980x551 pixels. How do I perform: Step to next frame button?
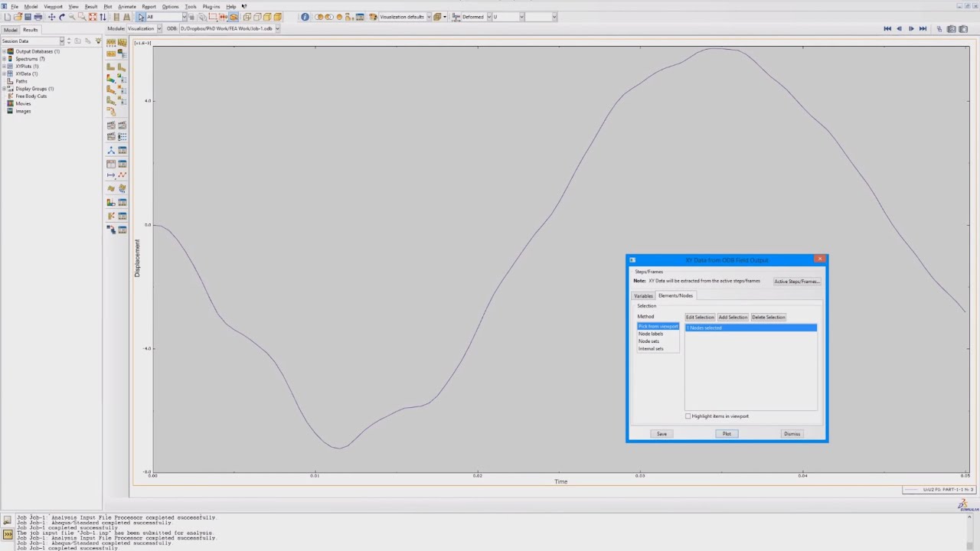pyautogui.click(x=911, y=29)
